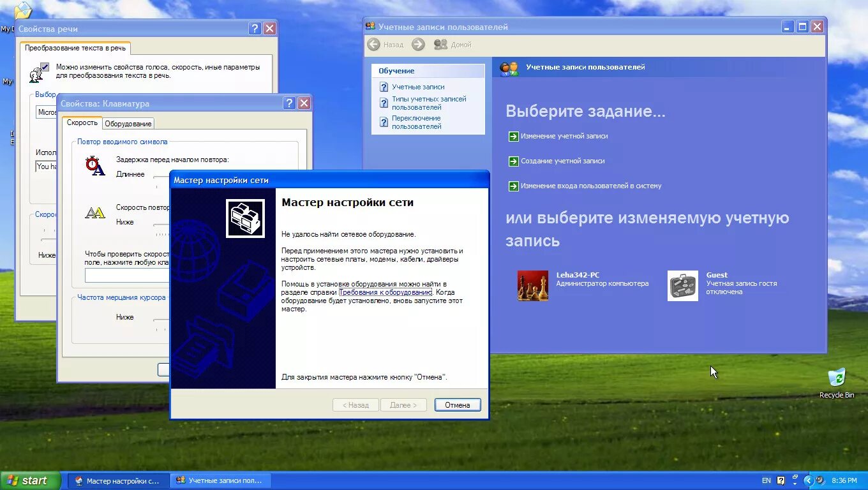Open the Учетные записи learning topic
This screenshot has height=490, width=868.
click(x=418, y=87)
